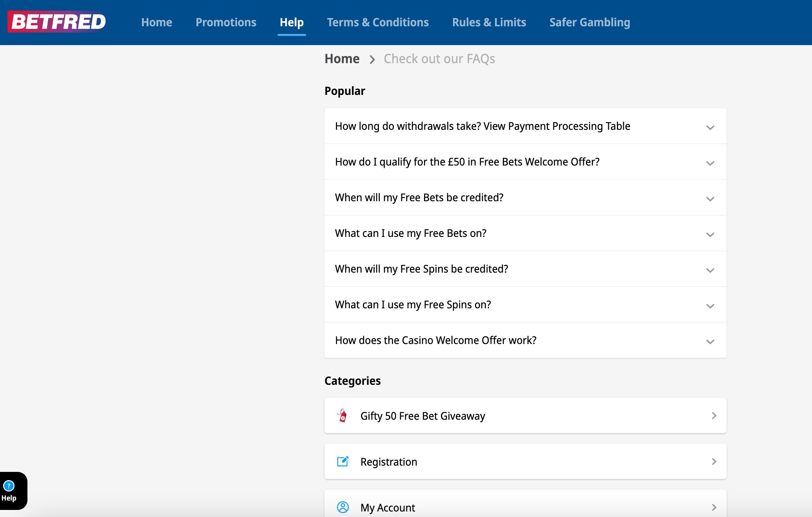Open Safer Gambling page

(590, 22)
